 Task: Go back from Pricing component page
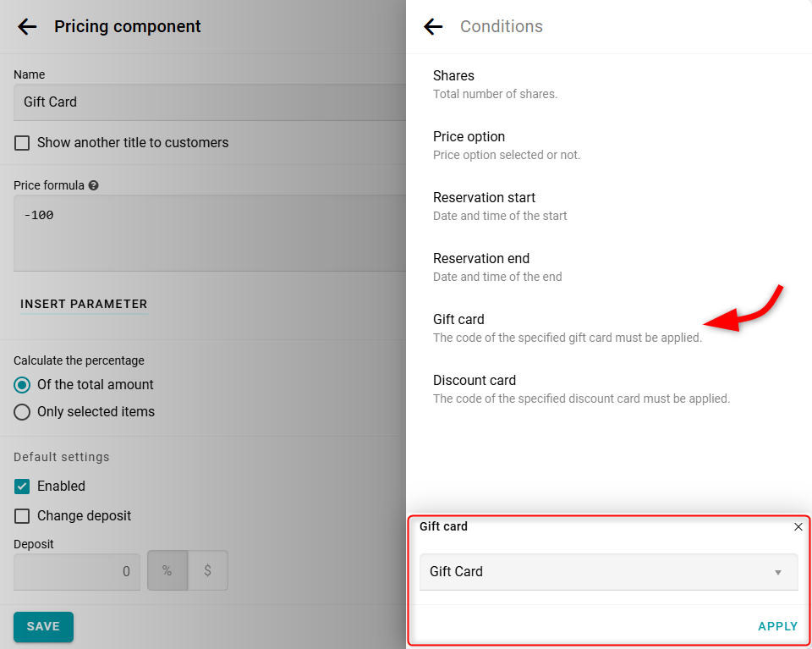pyautogui.click(x=27, y=27)
